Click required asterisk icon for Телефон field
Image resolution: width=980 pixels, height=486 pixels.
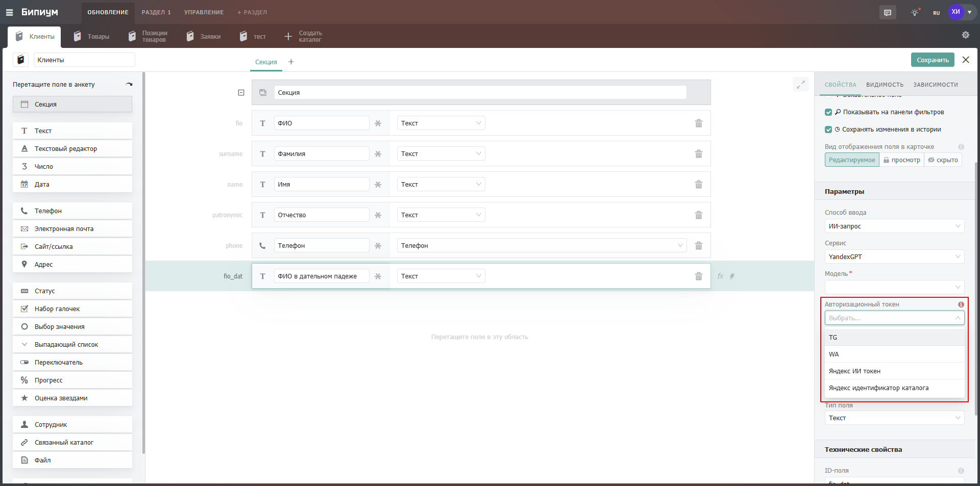pos(378,246)
